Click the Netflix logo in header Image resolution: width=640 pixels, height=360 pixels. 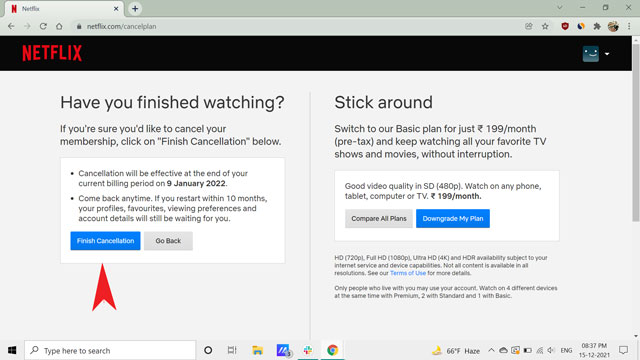click(x=52, y=53)
